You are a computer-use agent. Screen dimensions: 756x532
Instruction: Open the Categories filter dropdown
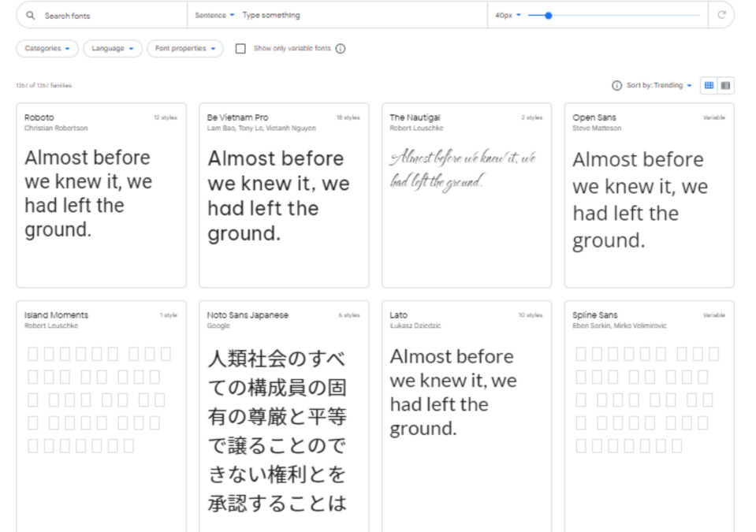point(47,49)
